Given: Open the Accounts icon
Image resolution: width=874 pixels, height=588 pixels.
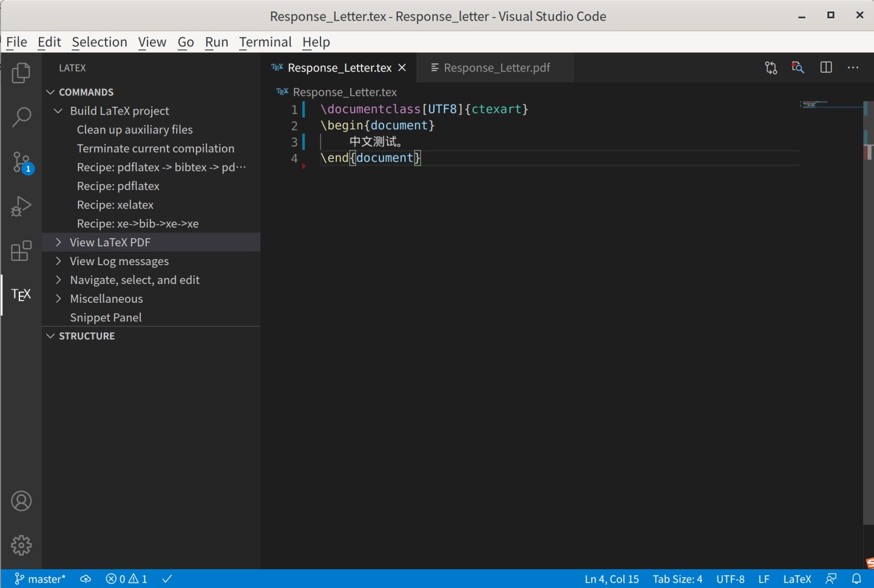Looking at the screenshot, I should [x=21, y=501].
